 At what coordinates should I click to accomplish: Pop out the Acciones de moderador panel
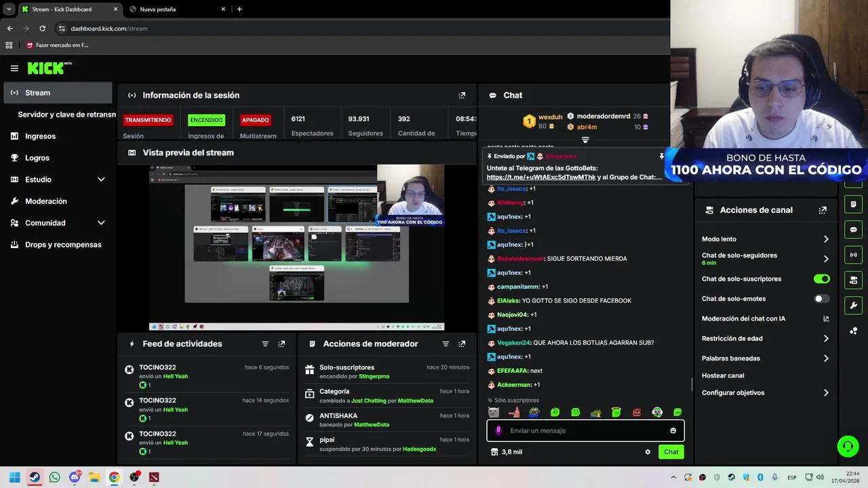pos(462,344)
